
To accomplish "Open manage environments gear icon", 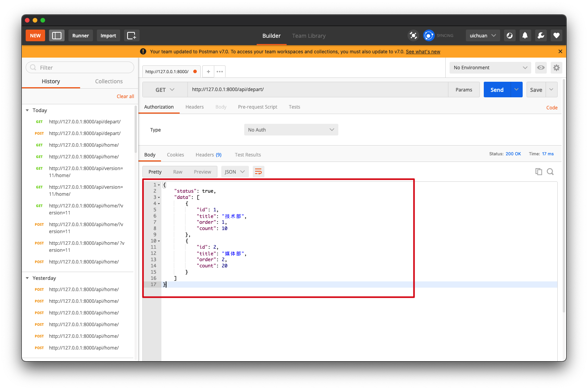I will pyautogui.click(x=556, y=68).
